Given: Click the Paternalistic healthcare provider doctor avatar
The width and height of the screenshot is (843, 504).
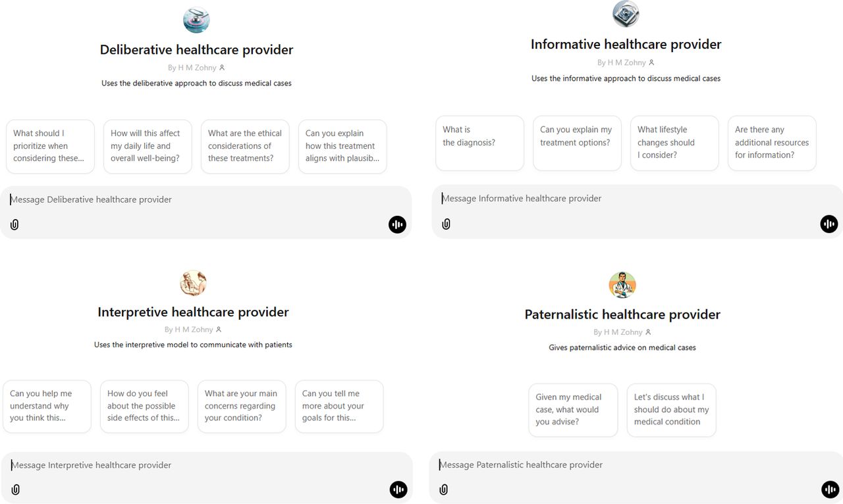Looking at the screenshot, I should coord(622,285).
